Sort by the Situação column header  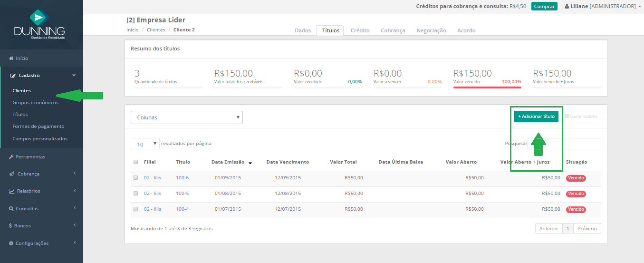pos(577,162)
